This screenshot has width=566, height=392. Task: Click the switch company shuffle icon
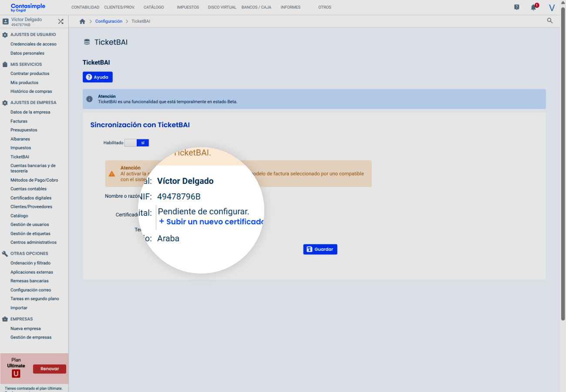(61, 21)
